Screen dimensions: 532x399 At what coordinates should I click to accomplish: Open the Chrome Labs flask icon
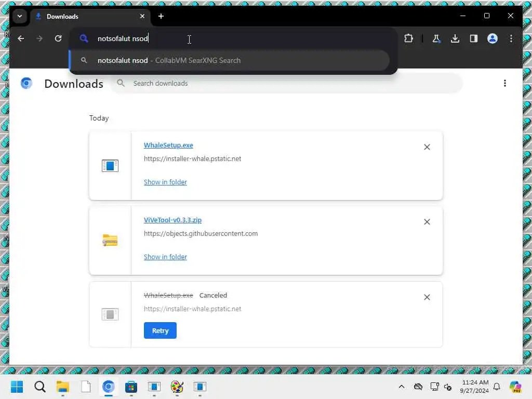(x=436, y=38)
